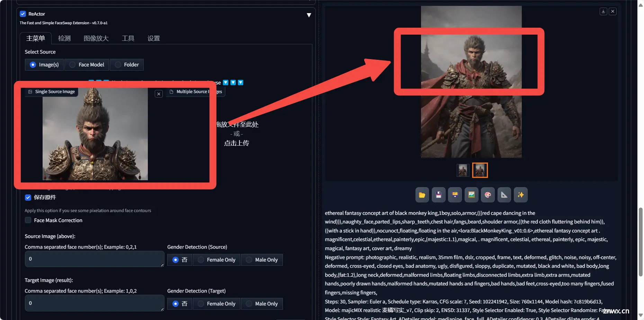Viewport: 644px width, 320px height.
Task: Collapse the ReActor panel arrow
Action: (x=309, y=15)
